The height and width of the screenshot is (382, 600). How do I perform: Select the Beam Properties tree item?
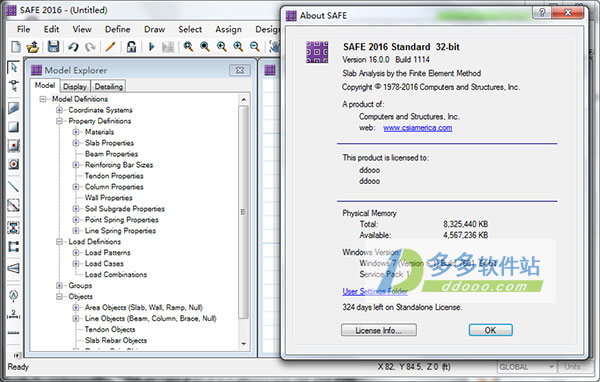(111, 154)
